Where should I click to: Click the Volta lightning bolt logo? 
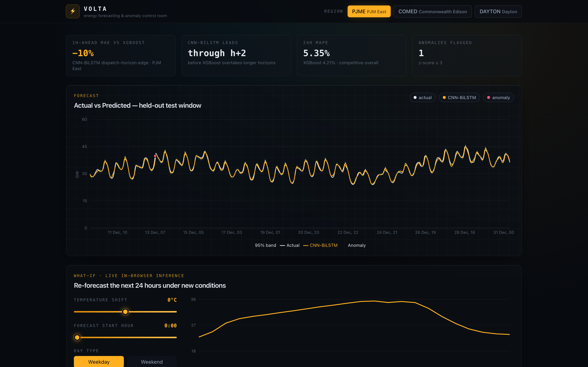pyautogui.click(x=73, y=11)
